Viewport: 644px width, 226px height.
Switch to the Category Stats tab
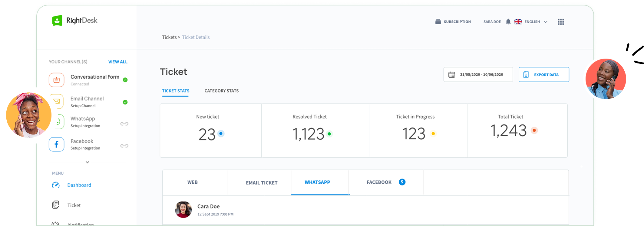click(x=221, y=91)
